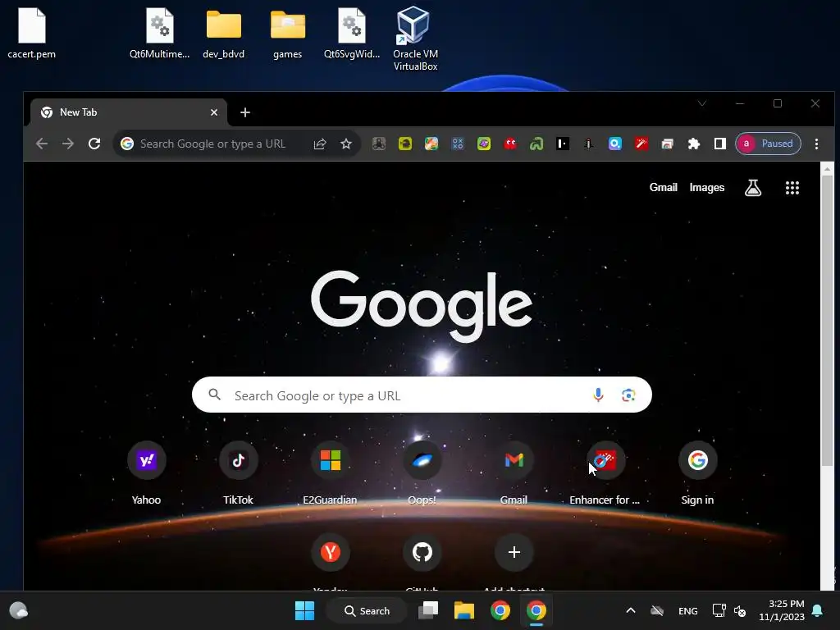Click the taskbar Search box
Screen dimensions: 840x630
coord(367,610)
